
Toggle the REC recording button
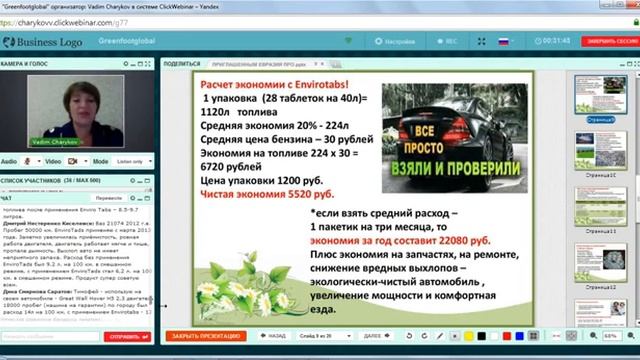447,41
